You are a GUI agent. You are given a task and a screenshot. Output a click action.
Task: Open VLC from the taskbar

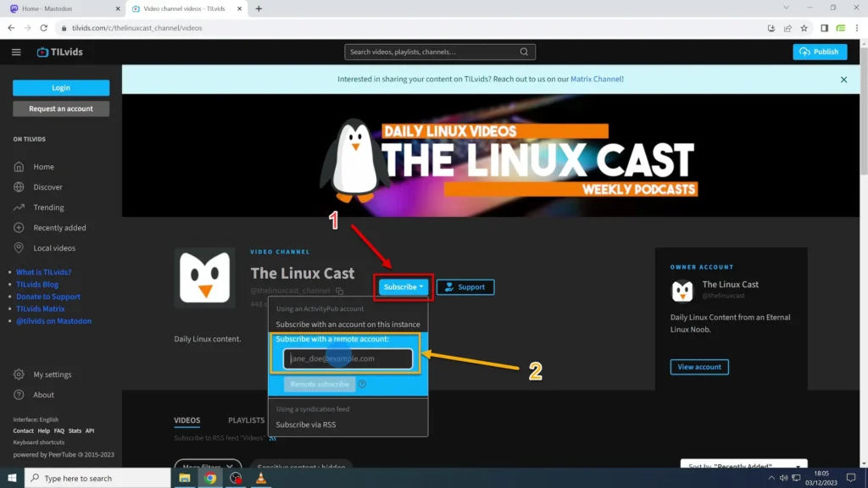(261, 478)
